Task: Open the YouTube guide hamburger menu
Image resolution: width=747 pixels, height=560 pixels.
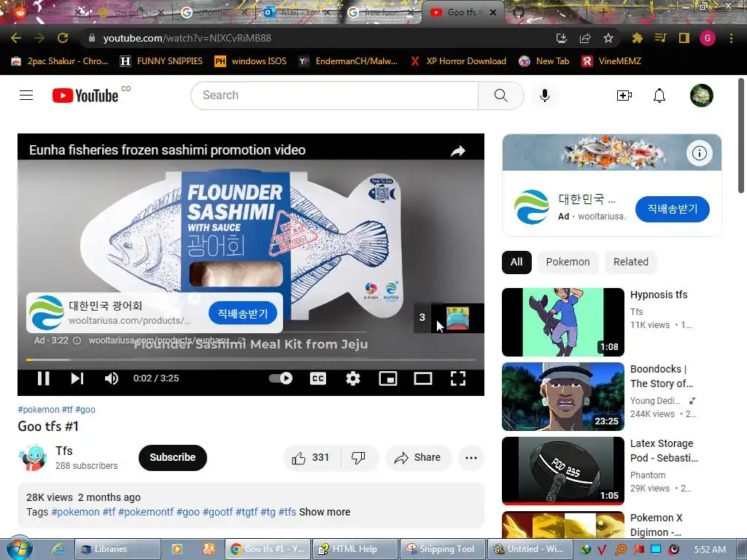Action: [26, 96]
